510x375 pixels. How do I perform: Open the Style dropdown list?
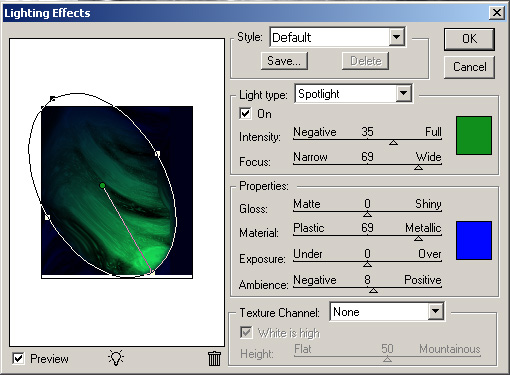coord(397,37)
